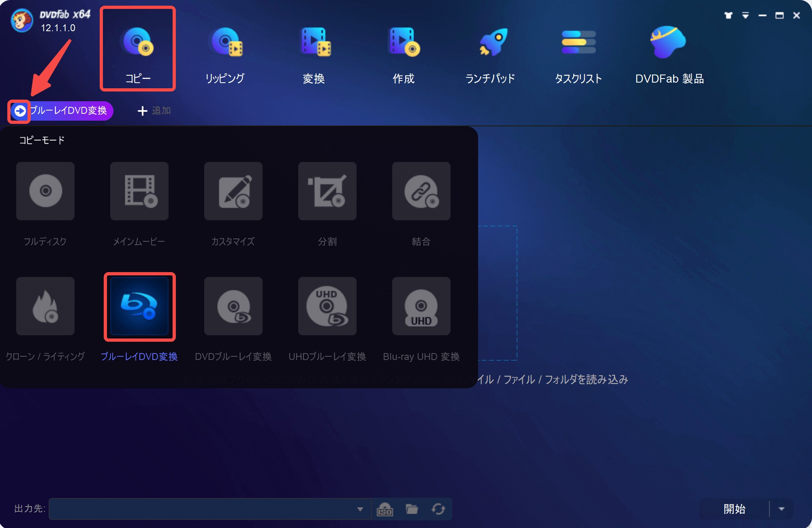Click the 開始 start button

734,509
